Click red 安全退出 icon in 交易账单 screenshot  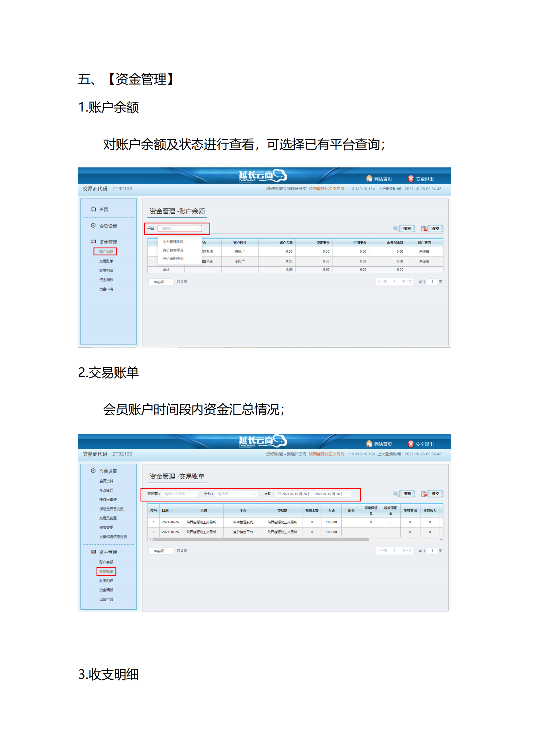(410, 444)
